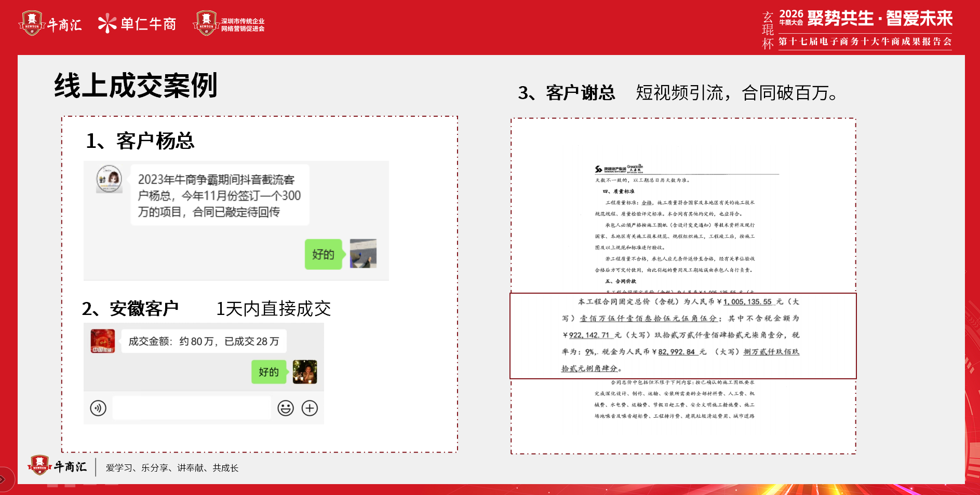Image resolution: width=980 pixels, height=495 pixels.
Task: Click the avatar beside the first 好的 reply
Action: pyautogui.click(x=363, y=254)
